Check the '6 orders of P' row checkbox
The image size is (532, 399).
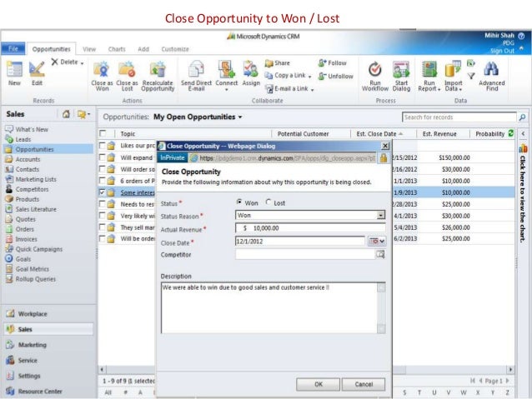102,181
